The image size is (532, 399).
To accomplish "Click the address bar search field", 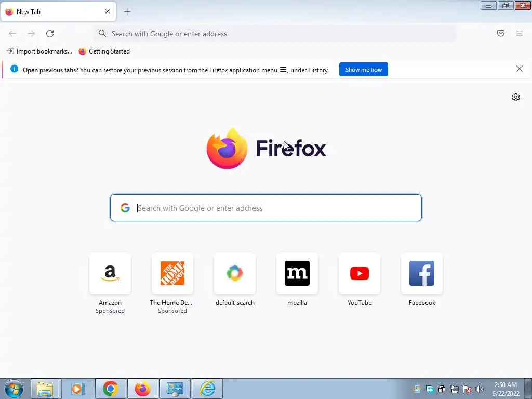I will pos(275,34).
